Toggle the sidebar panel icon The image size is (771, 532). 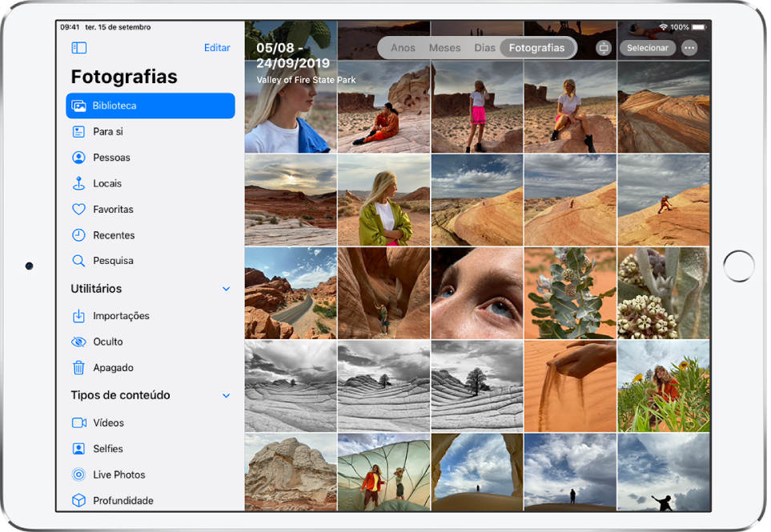pyautogui.click(x=79, y=48)
